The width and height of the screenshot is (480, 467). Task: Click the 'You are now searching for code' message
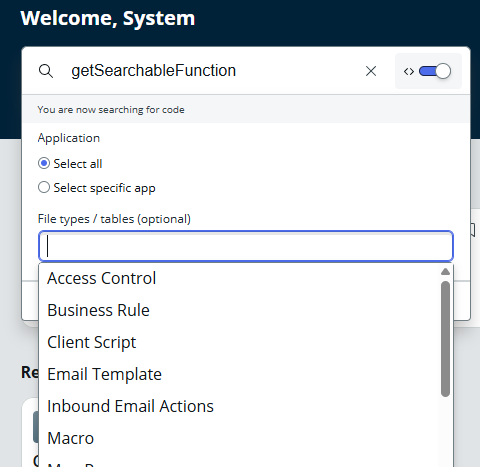pos(111,110)
